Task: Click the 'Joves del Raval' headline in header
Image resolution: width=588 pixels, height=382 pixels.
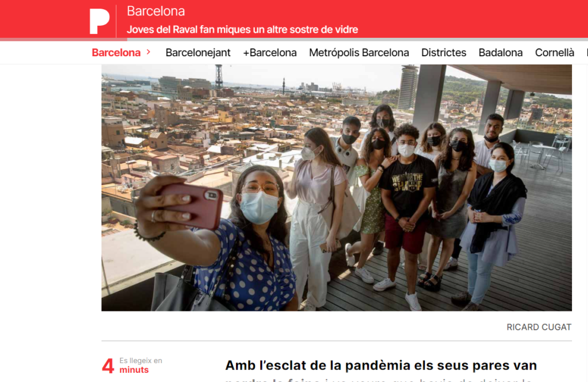Action: click(242, 29)
